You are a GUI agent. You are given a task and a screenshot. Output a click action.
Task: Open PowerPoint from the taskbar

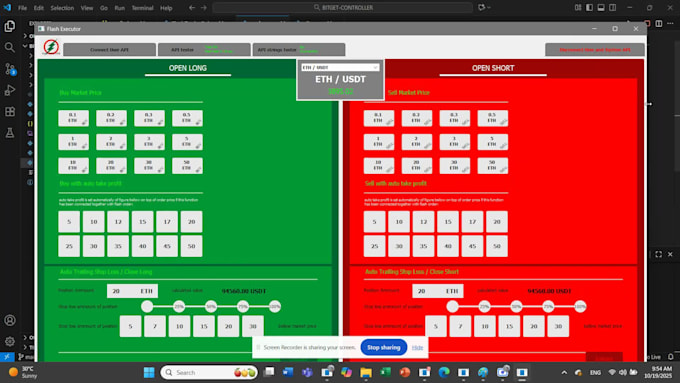[405, 372]
